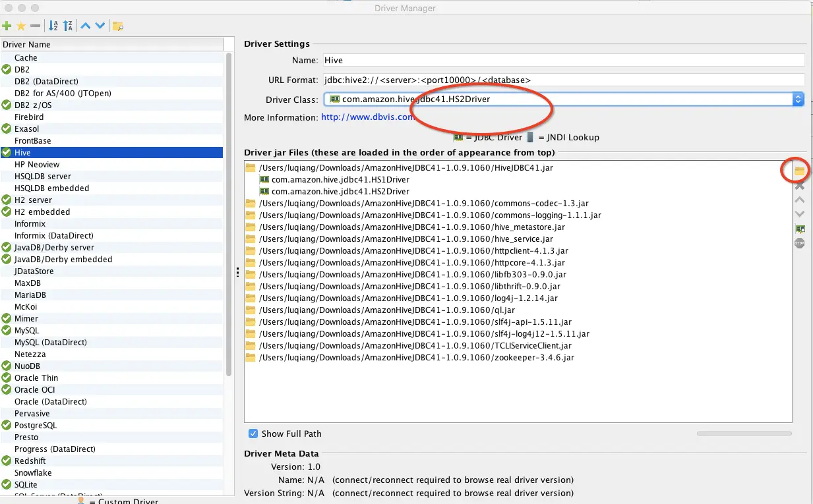This screenshot has height=504, width=813.
Task: Click green check icon beside DB2
Action: (7, 69)
